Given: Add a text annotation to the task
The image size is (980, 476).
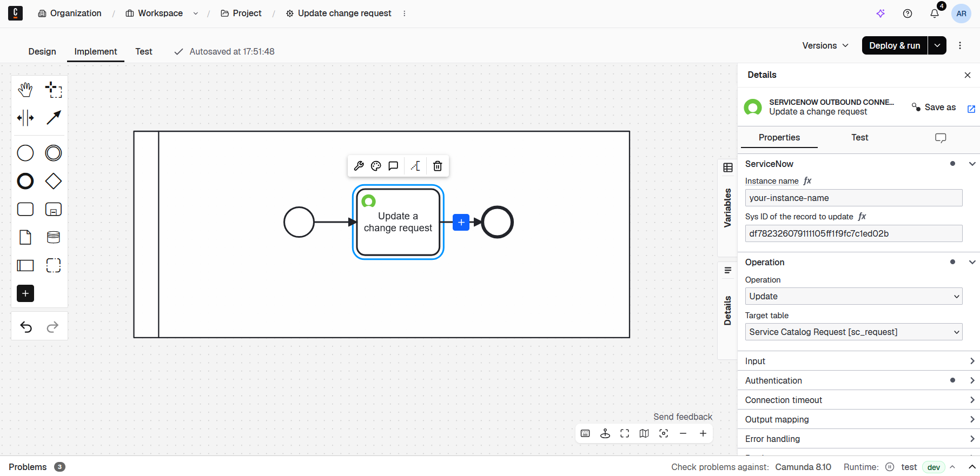Looking at the screenshot, I should pyautogui.click(x=415, y=166).
